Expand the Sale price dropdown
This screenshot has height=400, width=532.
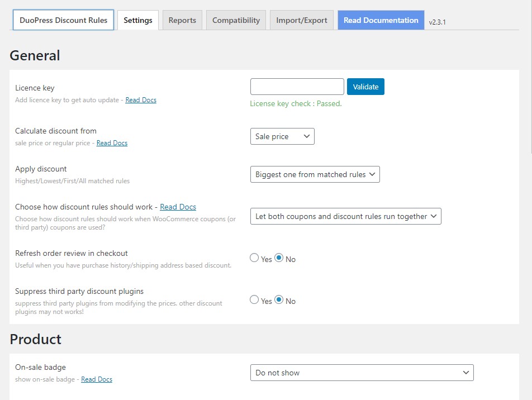(282, 136)
